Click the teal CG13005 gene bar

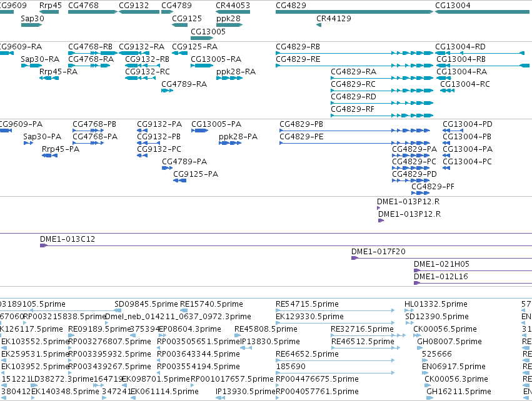point(202,38)
